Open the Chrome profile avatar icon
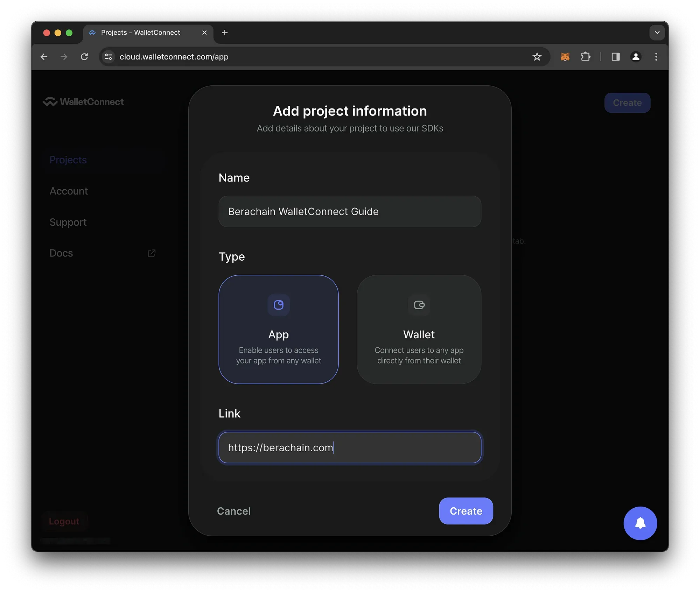 click(636, 57)
